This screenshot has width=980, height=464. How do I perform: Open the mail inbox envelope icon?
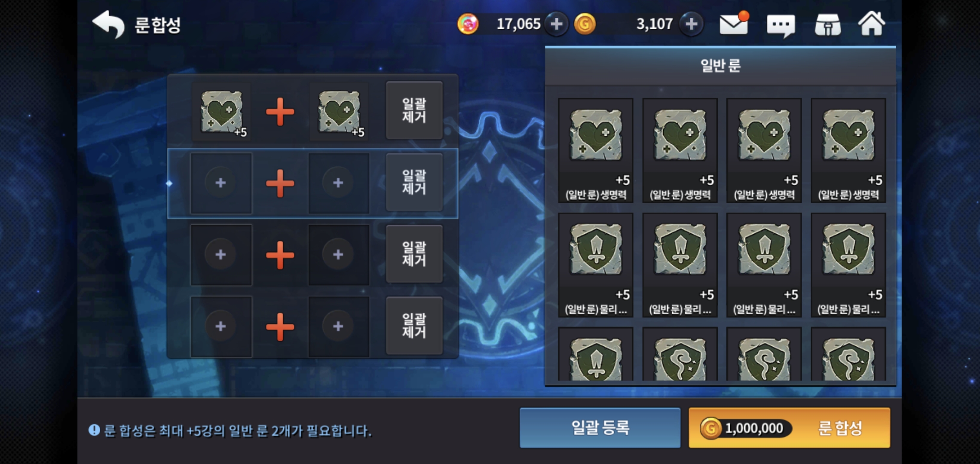[734, 24]
